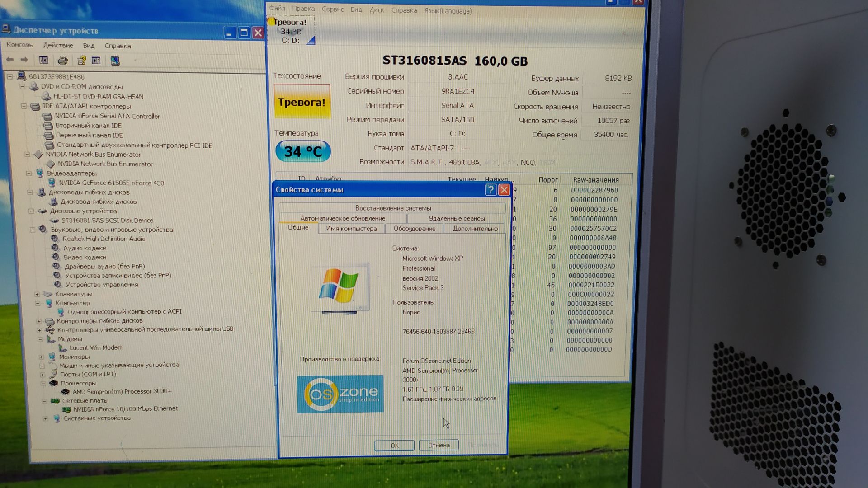Image resolution: width=868 pixels, height=488 pixels.
Task: Expand the Мониторы node
Action: pyautogui.click(x=41, y=357)
